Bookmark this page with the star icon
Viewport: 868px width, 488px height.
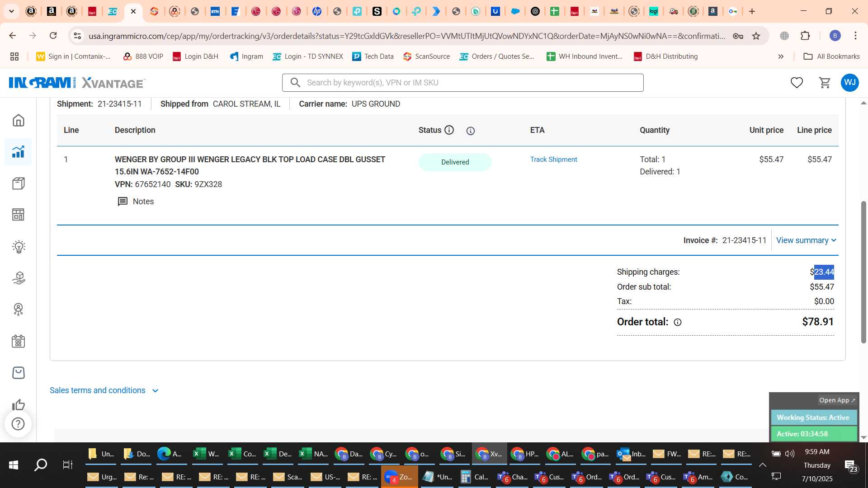click(x=756, y=36)
